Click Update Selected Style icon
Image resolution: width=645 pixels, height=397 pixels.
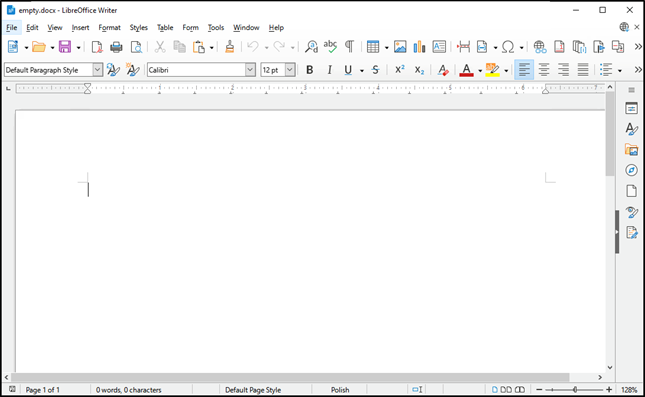113,70
